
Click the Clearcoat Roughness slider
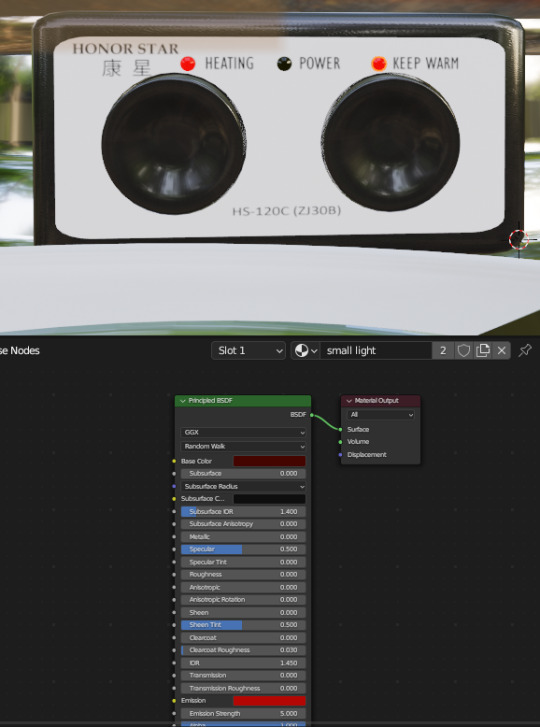[243, 650]
